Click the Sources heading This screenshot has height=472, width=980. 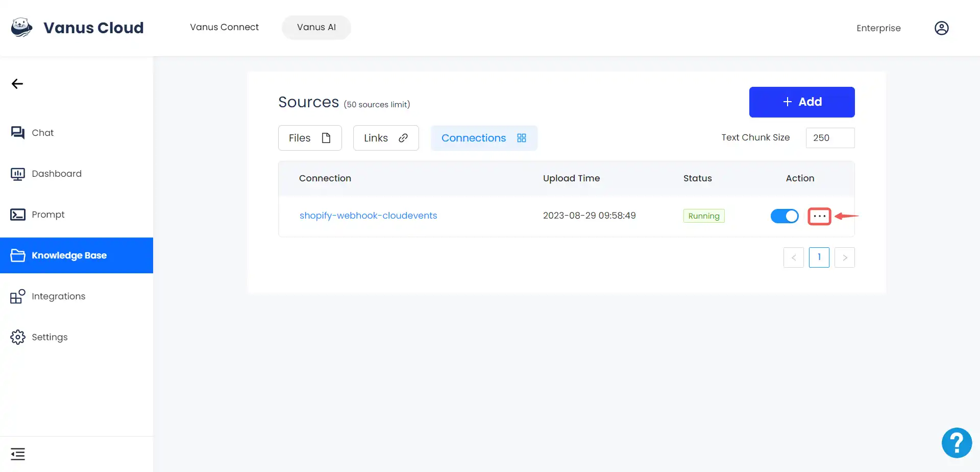tap(308, 102)
